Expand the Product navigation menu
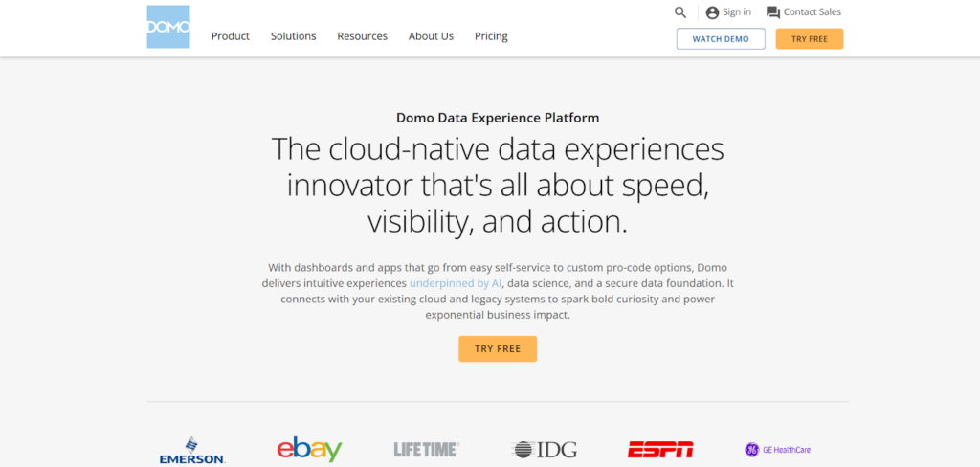The width and height of the screenshot is (980, 467). pos(230,36)
